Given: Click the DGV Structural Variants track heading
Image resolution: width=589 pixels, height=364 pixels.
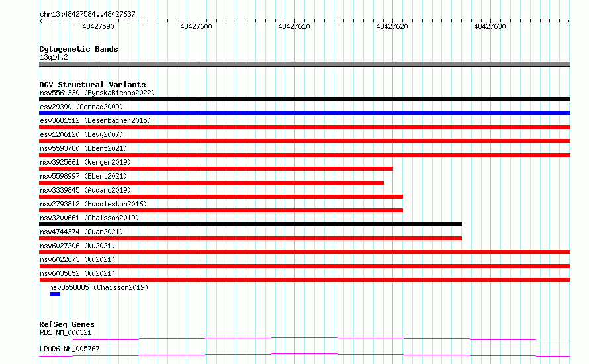Looking at the screenshot, I should click(93, 85).
